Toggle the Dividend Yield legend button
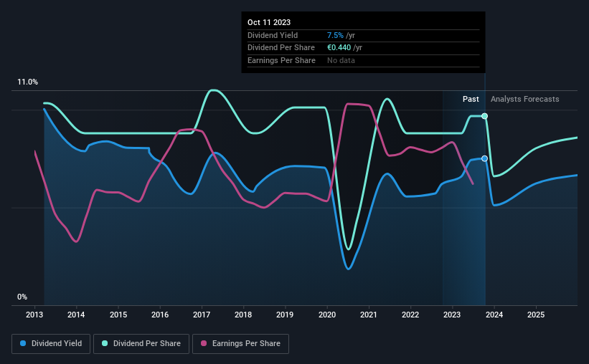Screen dimensions: 589x364 point(51,344)
